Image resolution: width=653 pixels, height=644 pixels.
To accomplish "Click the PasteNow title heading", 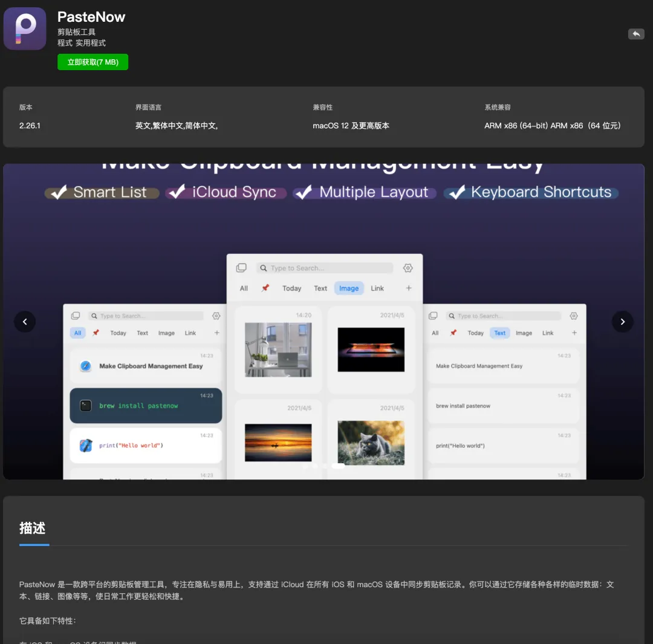I will pos(91,17).
